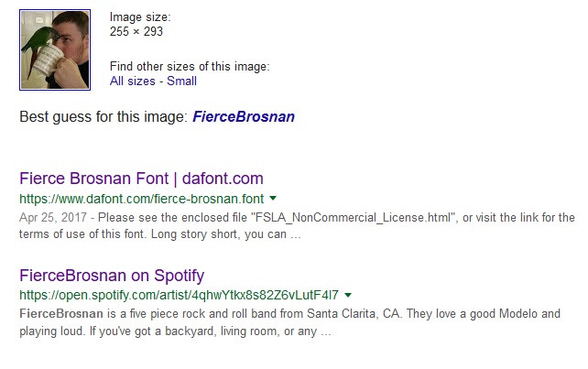
Task: Click bold FierceBrosnan word in Spotify snippet
Action: pyautogui.click(x=61, y=313)
